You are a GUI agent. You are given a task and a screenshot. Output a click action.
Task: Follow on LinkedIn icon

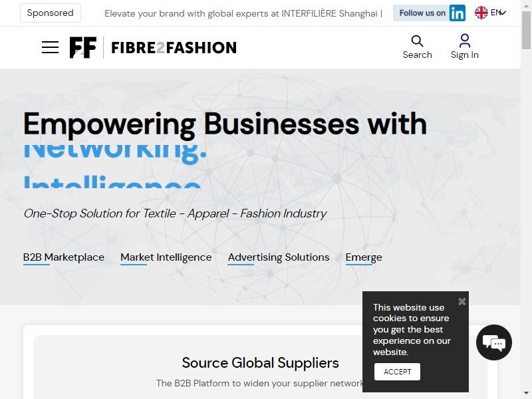click(x=457, y=13)
